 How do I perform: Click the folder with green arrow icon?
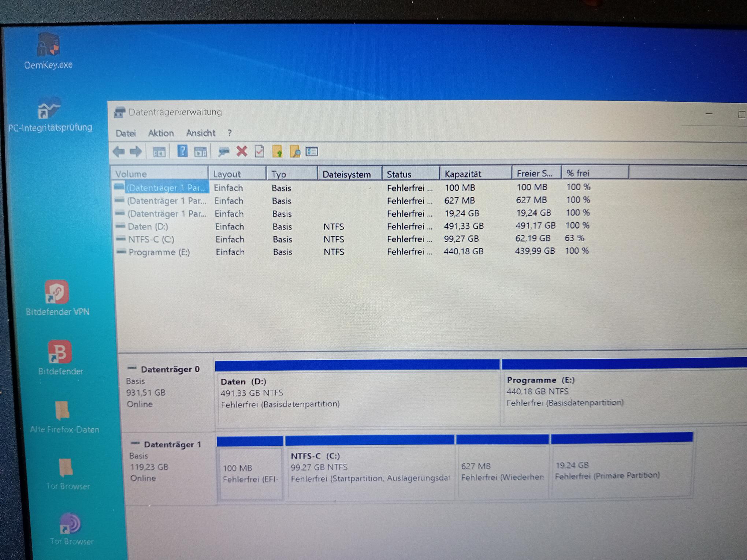[277, 151]
